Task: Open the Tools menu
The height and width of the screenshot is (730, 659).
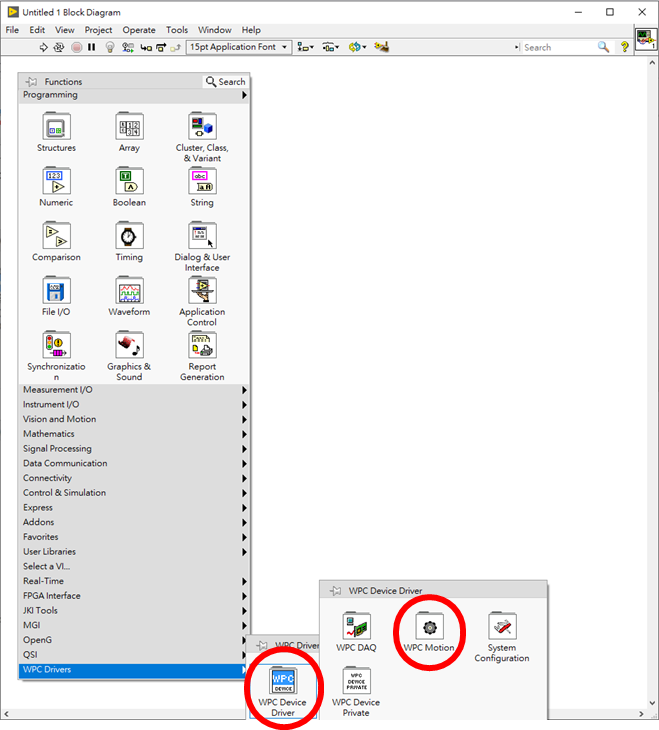Action: pyautogui.click(x=177, y=30)
